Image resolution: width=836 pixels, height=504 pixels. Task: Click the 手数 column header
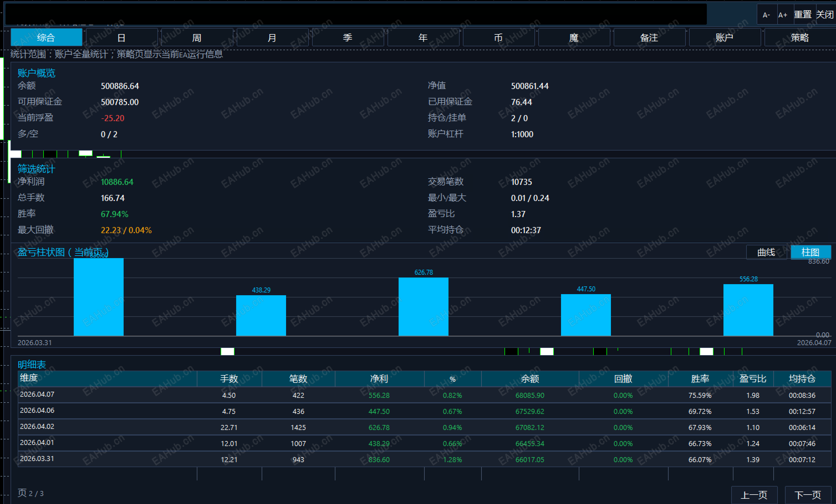pos(229,378)
